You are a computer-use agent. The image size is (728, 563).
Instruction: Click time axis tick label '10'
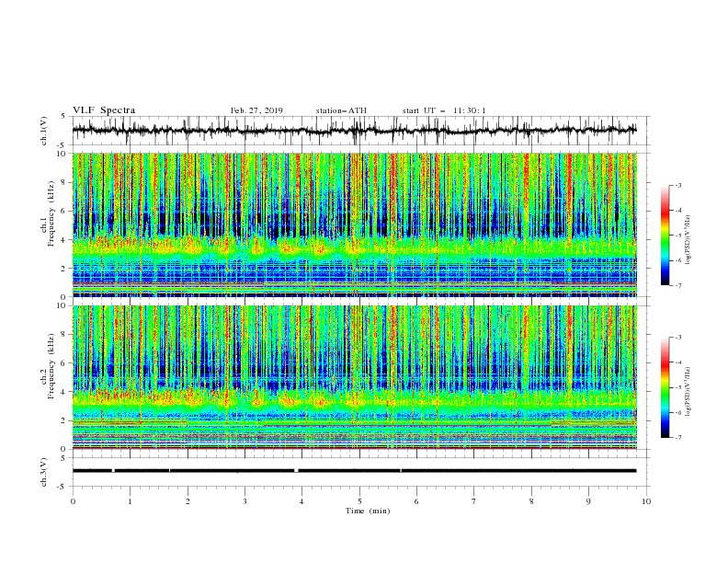pos(646,501)
